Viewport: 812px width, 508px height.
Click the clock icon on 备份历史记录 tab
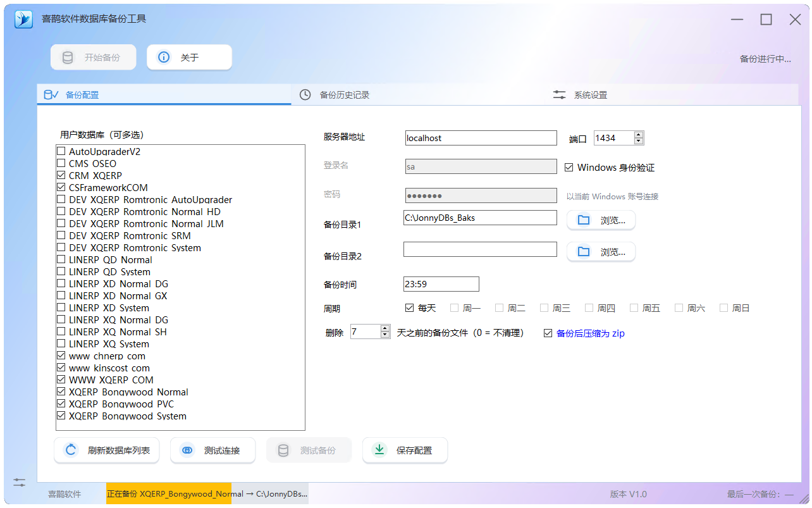[x=305, y=95]
